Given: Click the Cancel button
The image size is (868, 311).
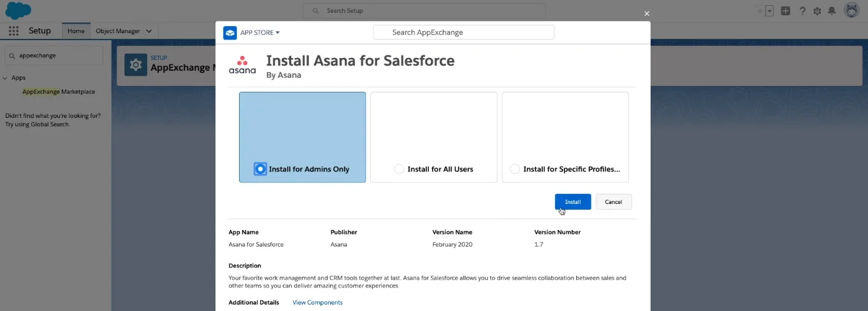Looking at the screenshot, I should pyautogui.click(x=614, y=202).
